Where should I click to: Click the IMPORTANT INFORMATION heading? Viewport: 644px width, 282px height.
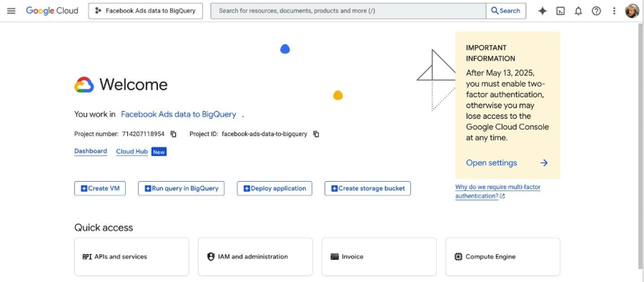tap(490, 53)
